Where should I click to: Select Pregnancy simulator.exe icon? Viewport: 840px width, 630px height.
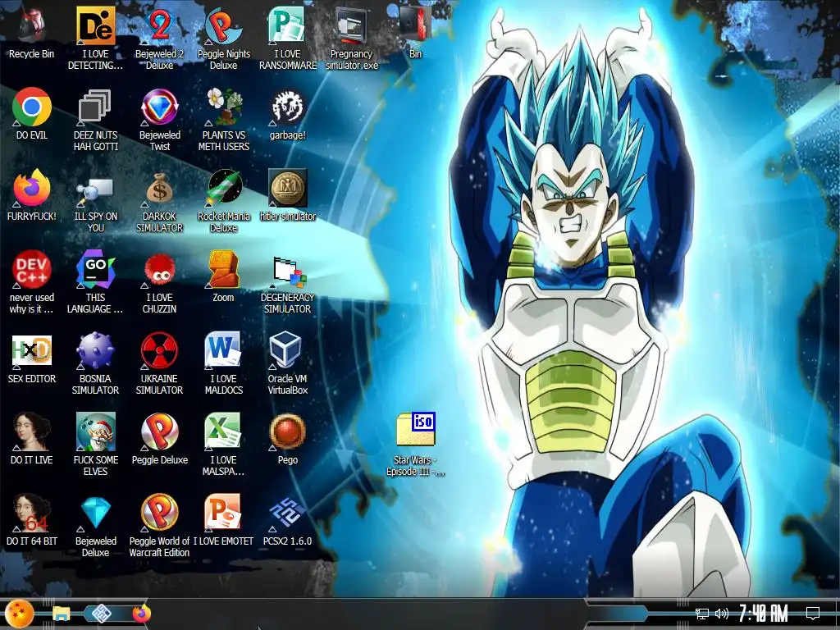click(x=351, y=25)
